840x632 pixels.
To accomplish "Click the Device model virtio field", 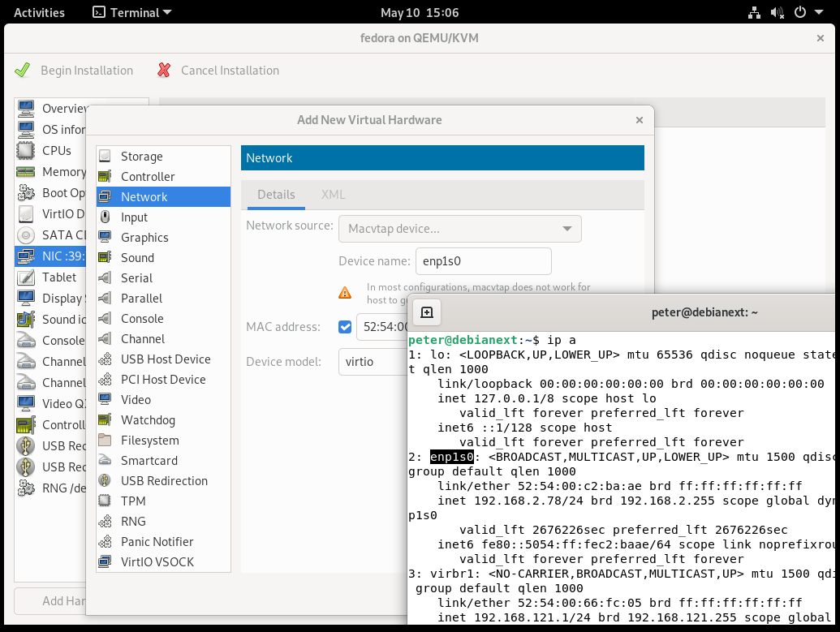I will click(x=373, y=362).
